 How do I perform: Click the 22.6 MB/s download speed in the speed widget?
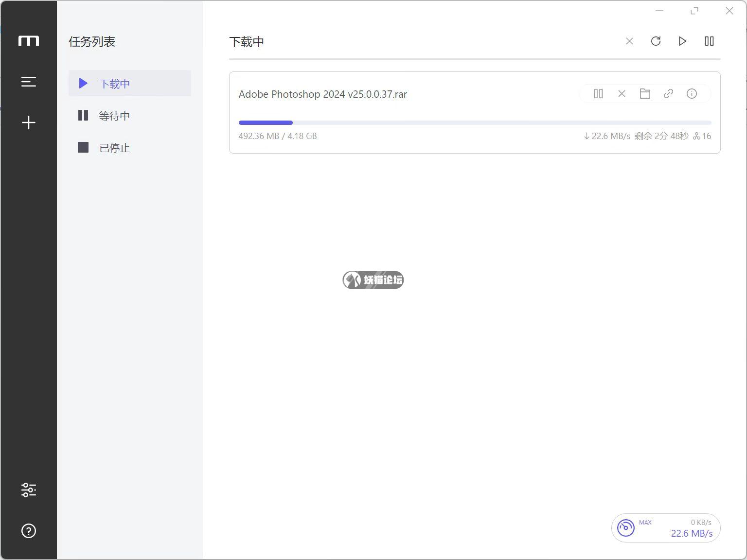(x=692, y=533)
